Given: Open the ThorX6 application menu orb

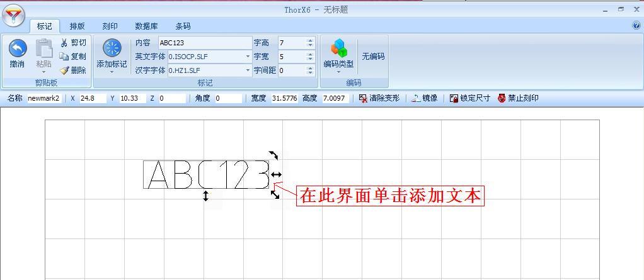Looking at the screenshot, I should [x=13, y=16].
